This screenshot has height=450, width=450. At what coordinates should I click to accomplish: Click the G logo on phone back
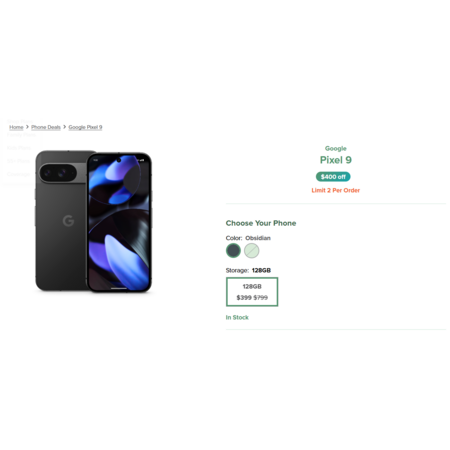click(68, 221)
